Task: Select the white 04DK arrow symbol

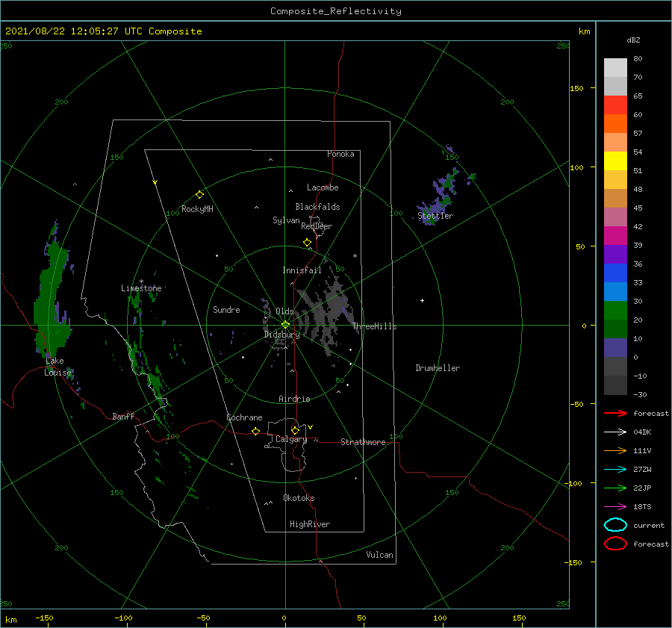Action: click(x=615, y=432)
